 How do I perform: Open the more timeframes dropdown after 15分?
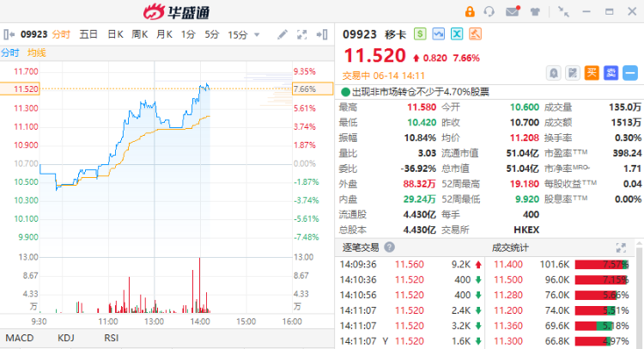click(x=257, y=34)
